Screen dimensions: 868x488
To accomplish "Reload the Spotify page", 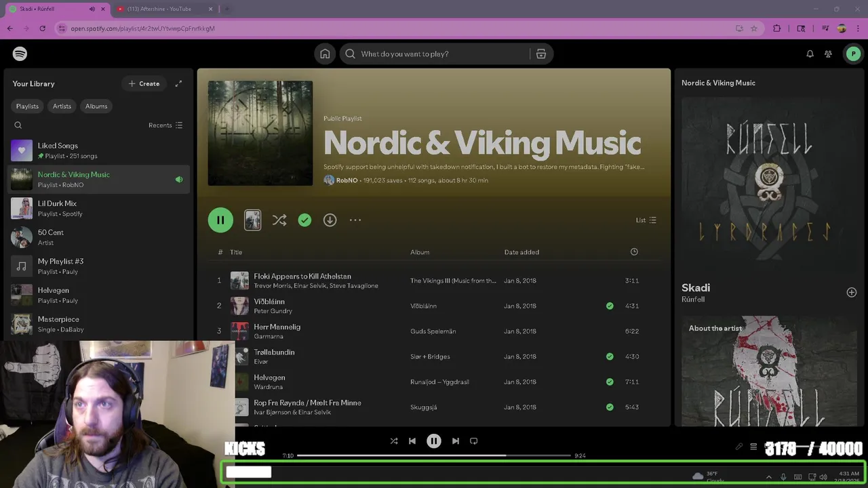I will tap(42, 28).
